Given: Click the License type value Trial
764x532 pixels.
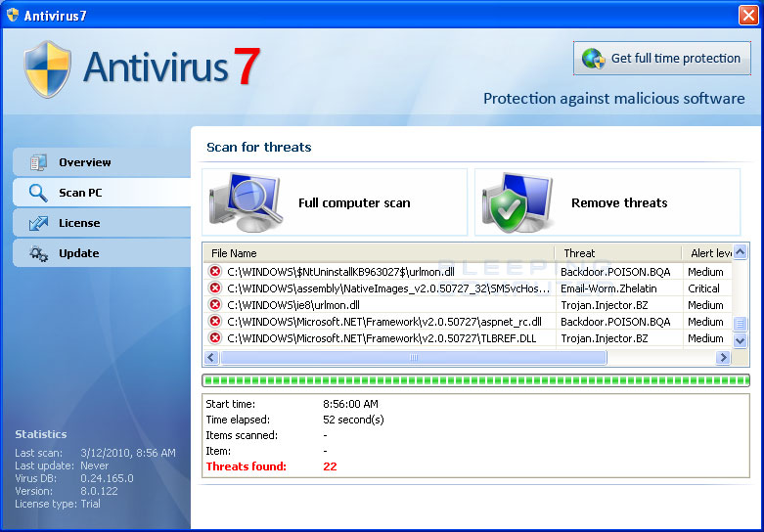Looking at the screenshot, I should (x=90, y=504).
